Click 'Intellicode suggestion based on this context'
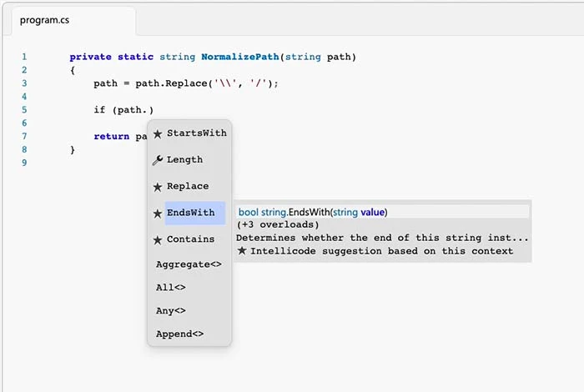Screen dimensions: 584x392 click(382, 251)
